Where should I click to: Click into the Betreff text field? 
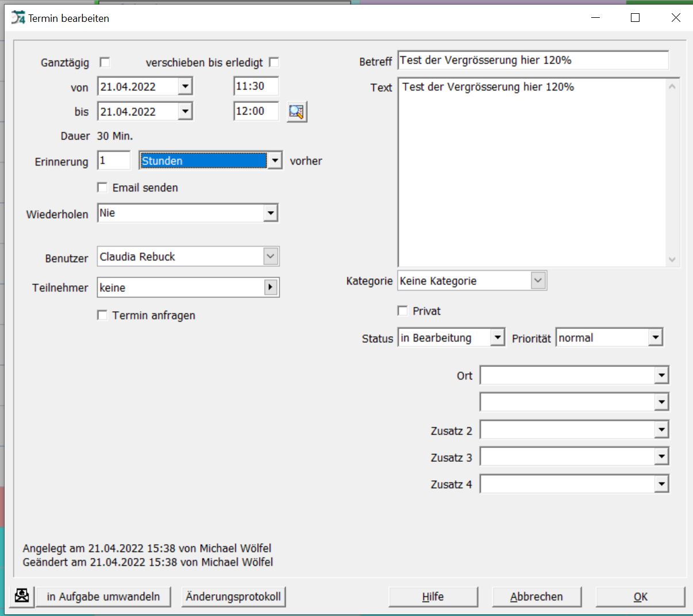coord(533,60)
